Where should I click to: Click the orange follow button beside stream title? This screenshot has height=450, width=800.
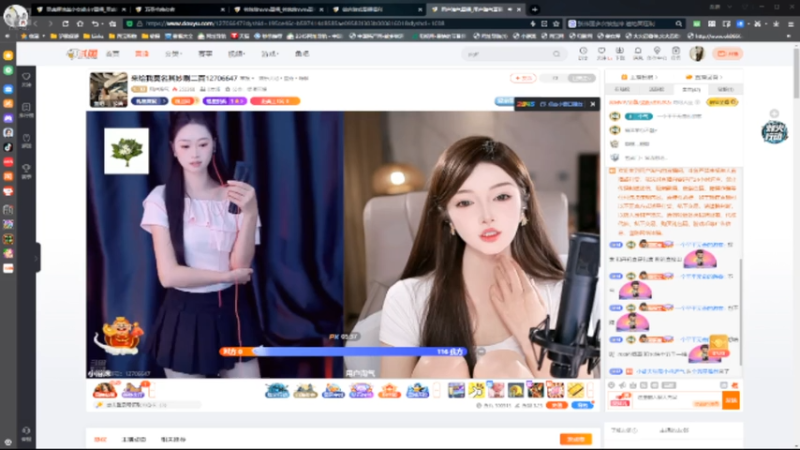(523, 78)
